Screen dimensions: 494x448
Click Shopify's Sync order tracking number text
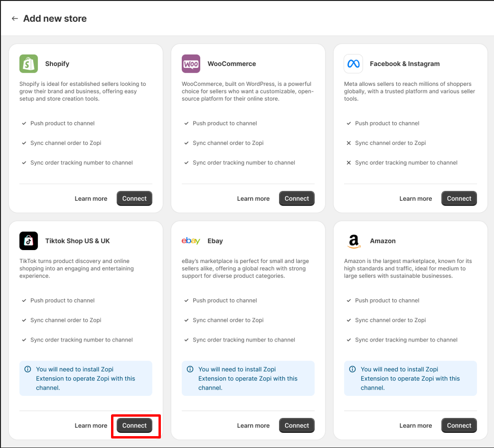point(82,163)
